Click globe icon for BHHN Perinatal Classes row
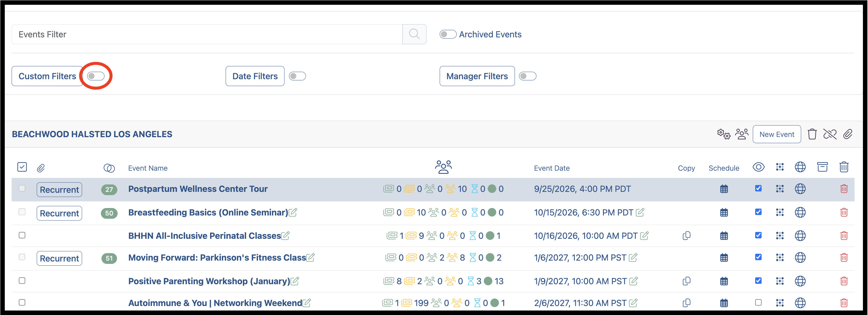 (x=800, y=236)
